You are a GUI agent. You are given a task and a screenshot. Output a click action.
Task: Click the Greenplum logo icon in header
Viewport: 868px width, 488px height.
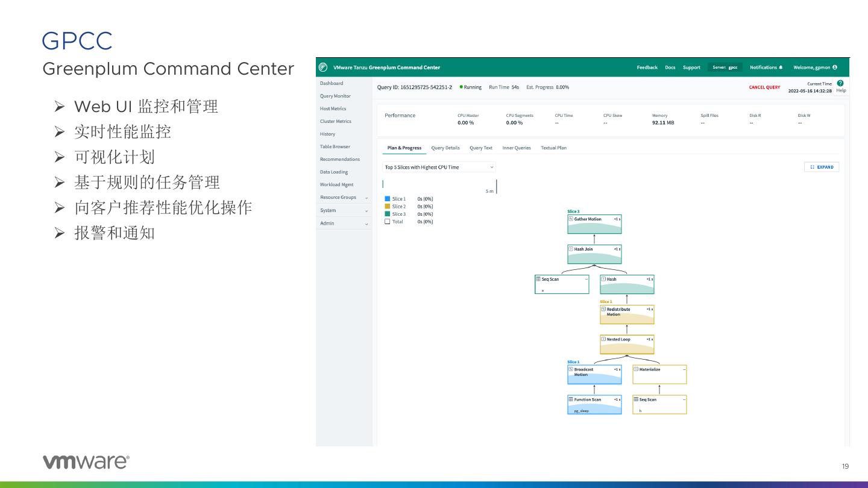323,67
